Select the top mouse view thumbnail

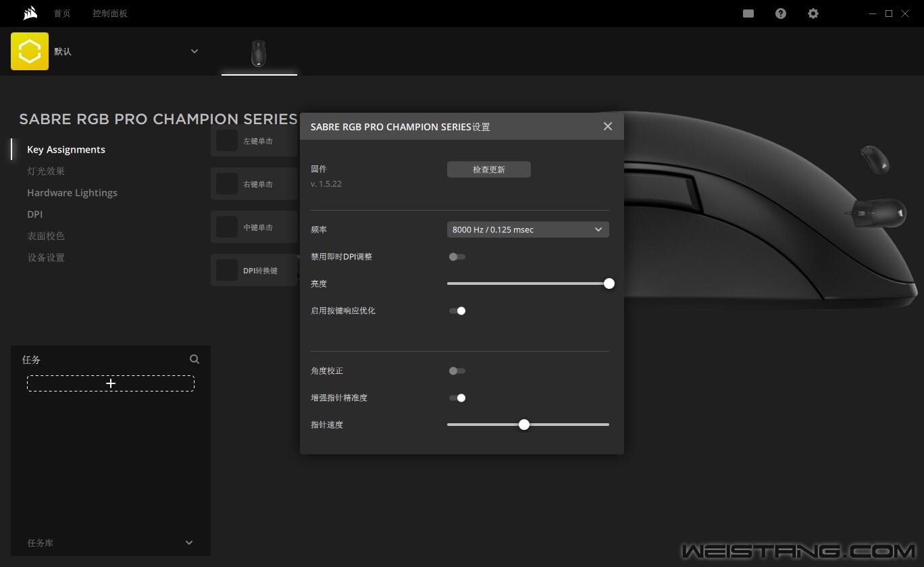[875, 159]
